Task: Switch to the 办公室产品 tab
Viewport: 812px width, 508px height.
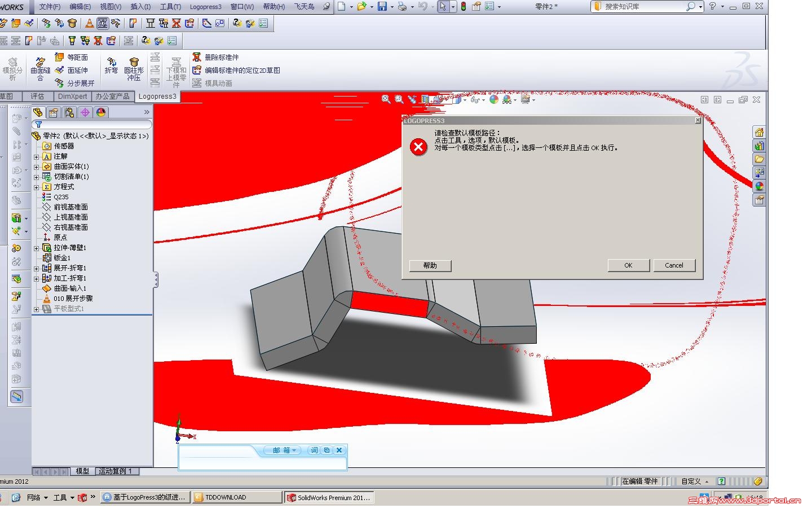Action: click(112, 97)
